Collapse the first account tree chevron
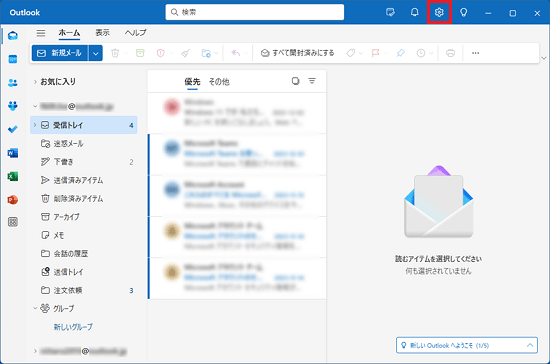The width and height of the screenshot is (550, 364). point(35,106)
